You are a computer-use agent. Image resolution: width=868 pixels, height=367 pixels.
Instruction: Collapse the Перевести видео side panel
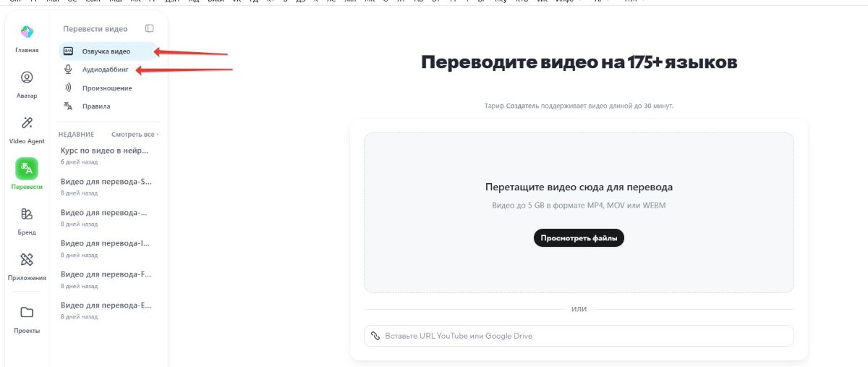click(x=149, y=29)
